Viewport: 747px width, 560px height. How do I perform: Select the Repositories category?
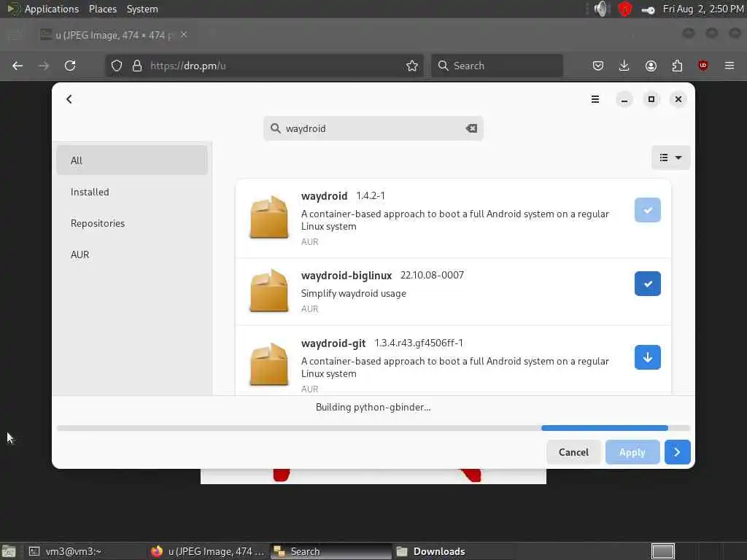point(132,223)
